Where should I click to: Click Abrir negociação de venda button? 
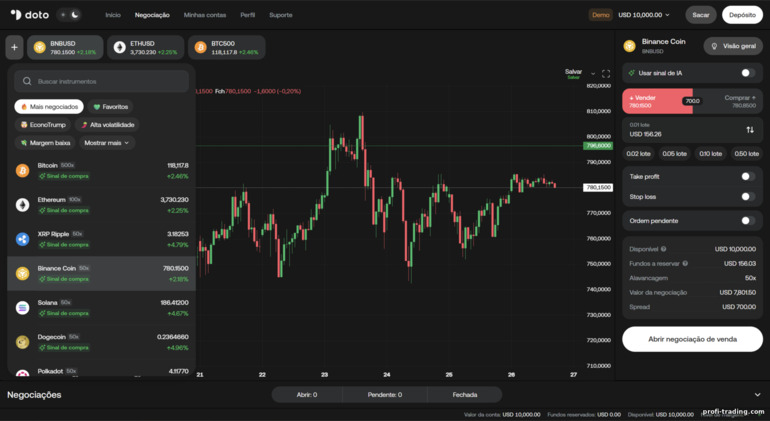[692, 339]
